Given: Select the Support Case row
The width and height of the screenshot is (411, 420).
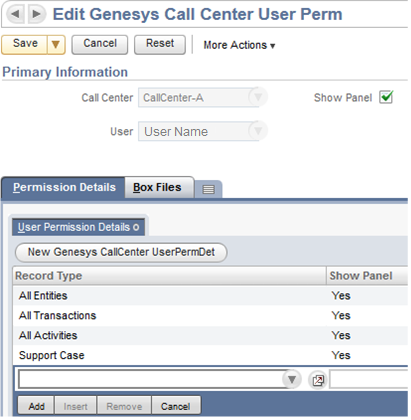Looking at the screenshot, I should 210,355.
